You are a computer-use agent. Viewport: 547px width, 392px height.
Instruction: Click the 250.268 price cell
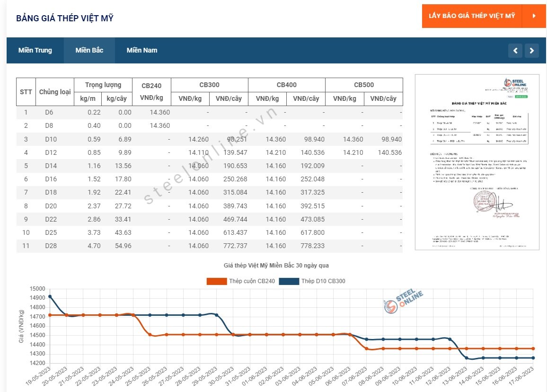[235, 179]
